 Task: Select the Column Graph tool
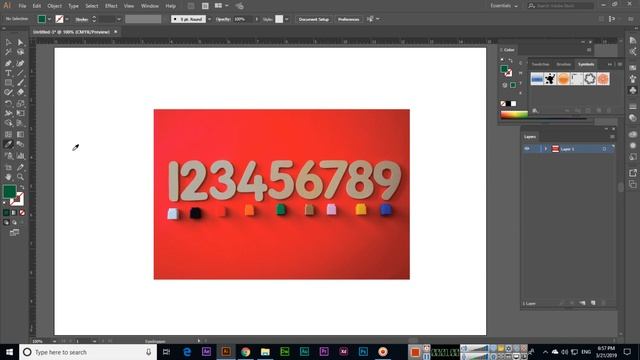(x=20, y=156)
